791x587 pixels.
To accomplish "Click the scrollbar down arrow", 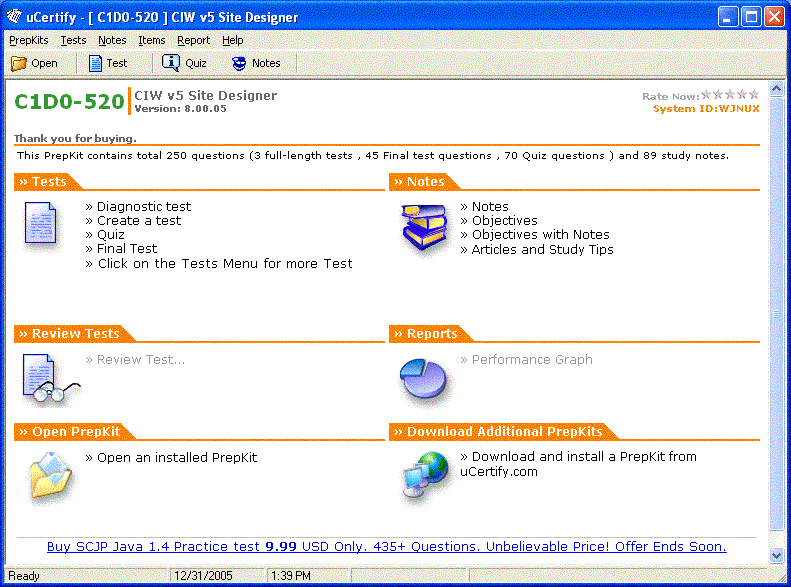I will point(776,556).
